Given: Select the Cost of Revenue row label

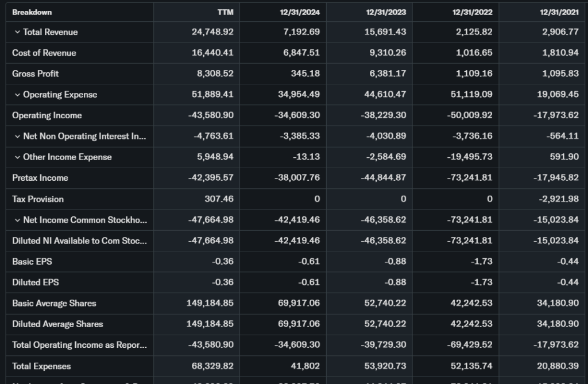Looking at the screenshot, I should 44,53.
